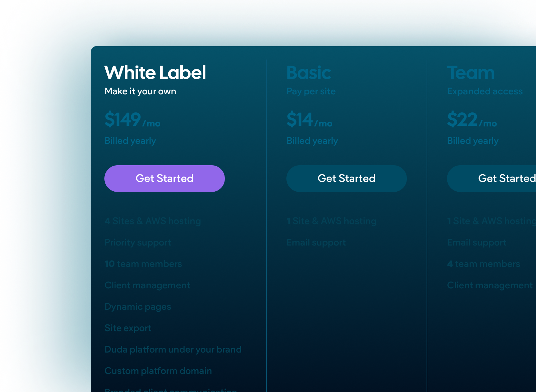The width and height of the screenshot is (536, 392).
Task: Click the '10 team members' feature entry
Action: pos(143,264)
